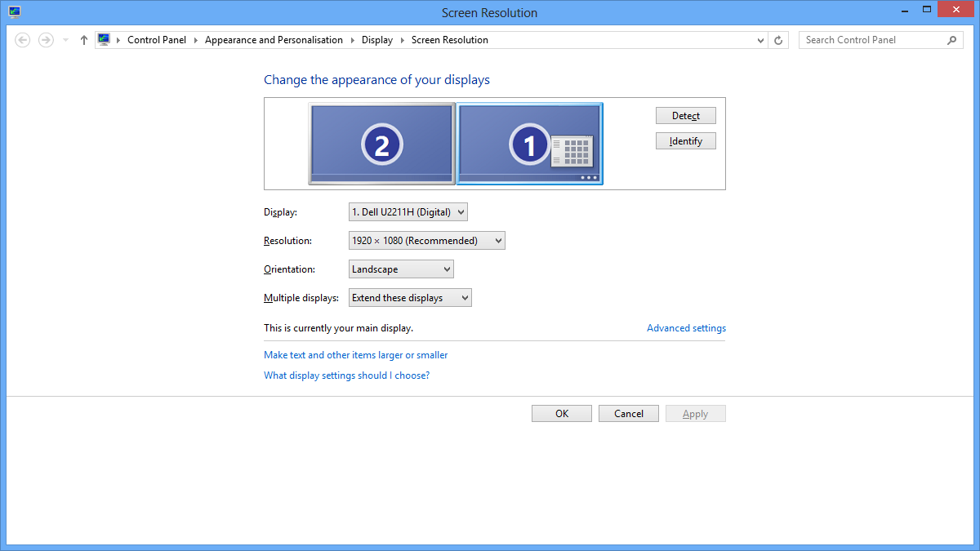Screen dimensions: 980x551
Task: Open Advanced settings link
Action: tap(686, 328)
